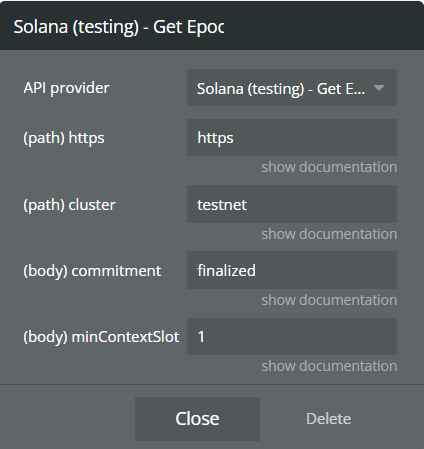Close the Solana Get Epoch dialog
The height and width of the screenshot is (449, 424).
pos(197,419)
